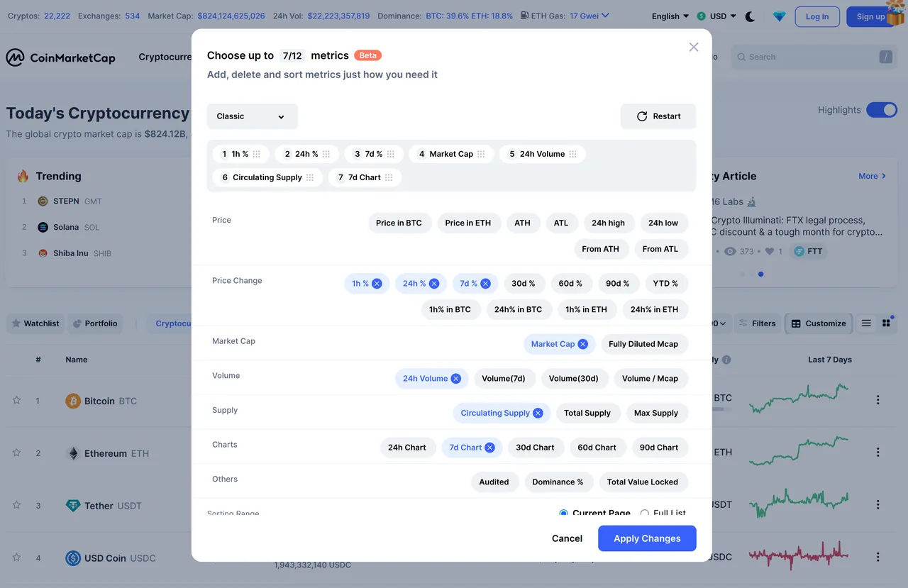Image resolution: width=908 pixels, height=588 pixels.
Task: Select Current Page sorting range
Action: 564,513
